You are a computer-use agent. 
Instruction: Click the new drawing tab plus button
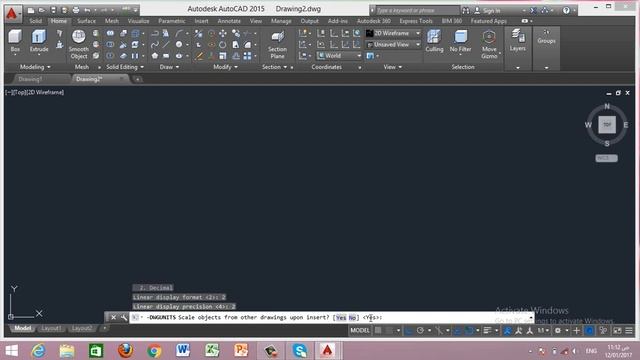click(x=138, y=79)
